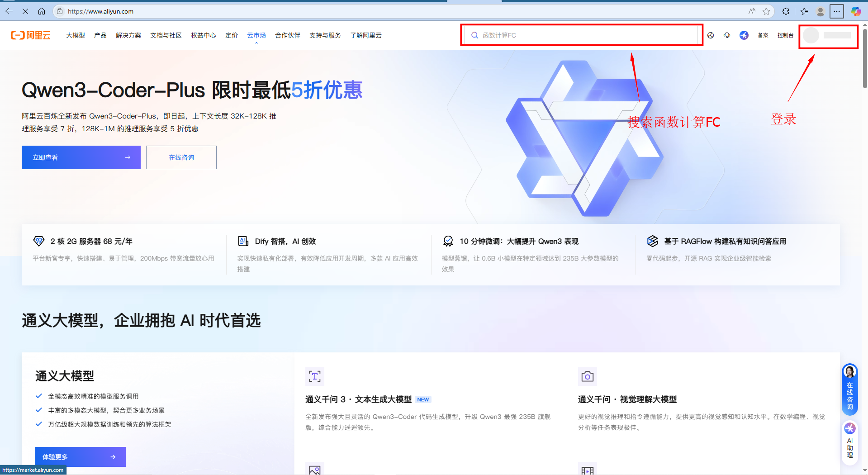Click 万亿级超大规模数据训练 bullet text

pos(109,424)
